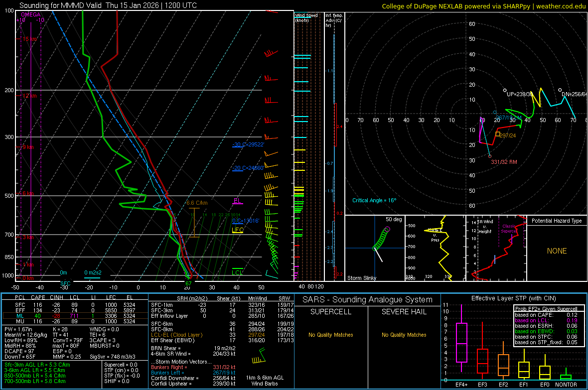Image resolution: width=588 pixels, height=390 pixels.
Task: Click the Effective Layer STP (with CIN) title
Action: (513, 298)
